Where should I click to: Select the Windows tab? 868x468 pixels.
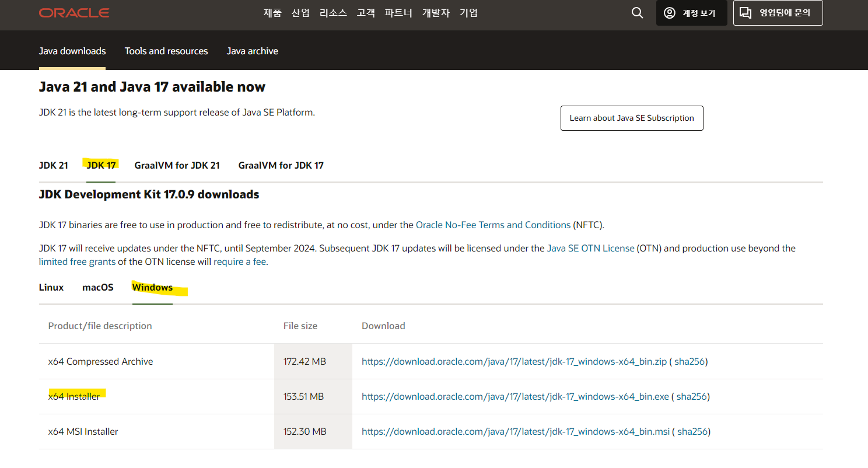pos(152,287)
